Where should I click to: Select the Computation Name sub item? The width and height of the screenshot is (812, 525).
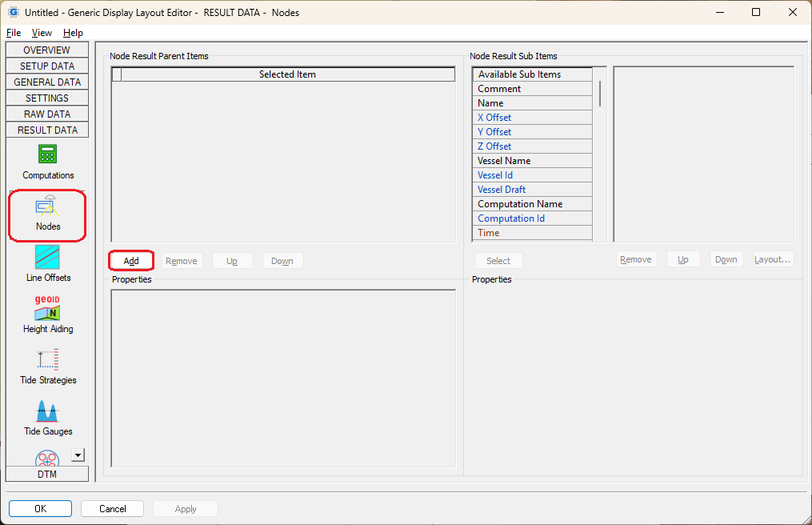pyautogui.click(x=532, y=204)
